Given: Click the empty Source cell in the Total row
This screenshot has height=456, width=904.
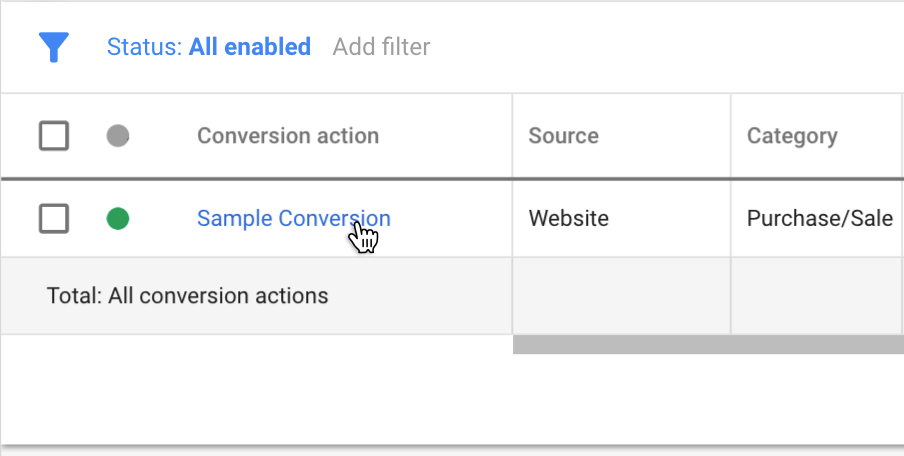Looking at the screenshot, I should tap(621, 296).
